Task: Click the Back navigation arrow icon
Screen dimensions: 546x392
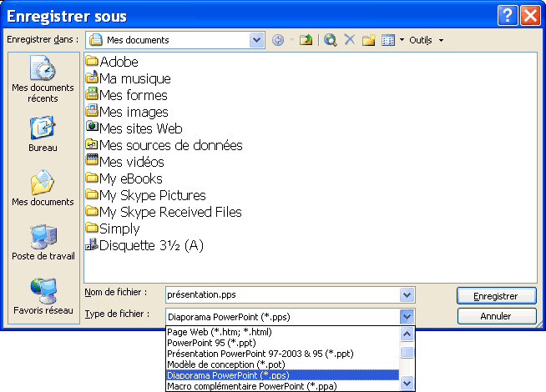Action: (x=278, y=40)
